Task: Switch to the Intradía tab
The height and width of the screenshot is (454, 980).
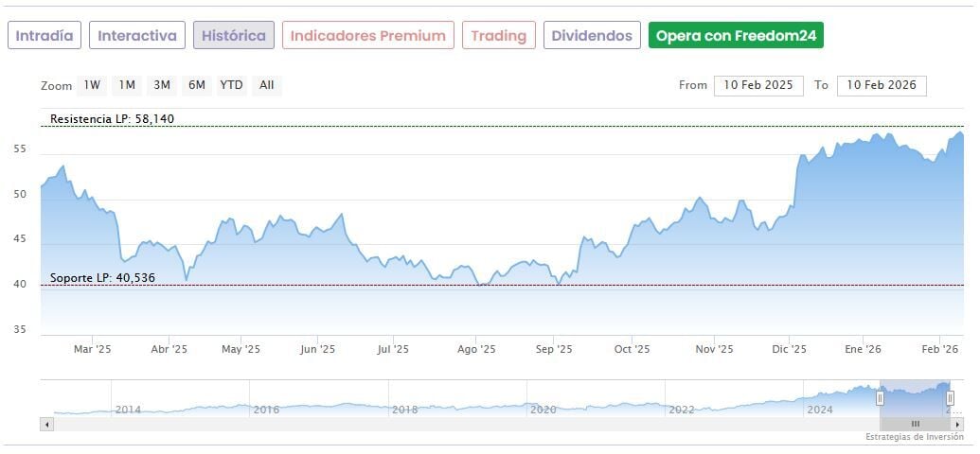Action: 45,36
